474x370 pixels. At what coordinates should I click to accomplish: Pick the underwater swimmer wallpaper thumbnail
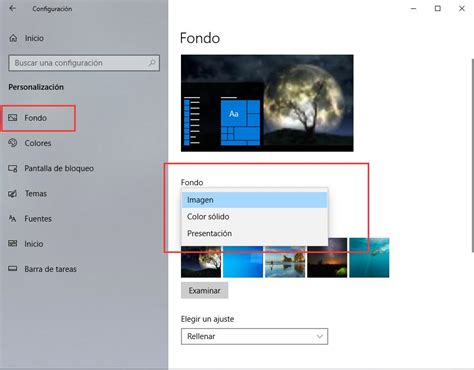coord(369,257)
